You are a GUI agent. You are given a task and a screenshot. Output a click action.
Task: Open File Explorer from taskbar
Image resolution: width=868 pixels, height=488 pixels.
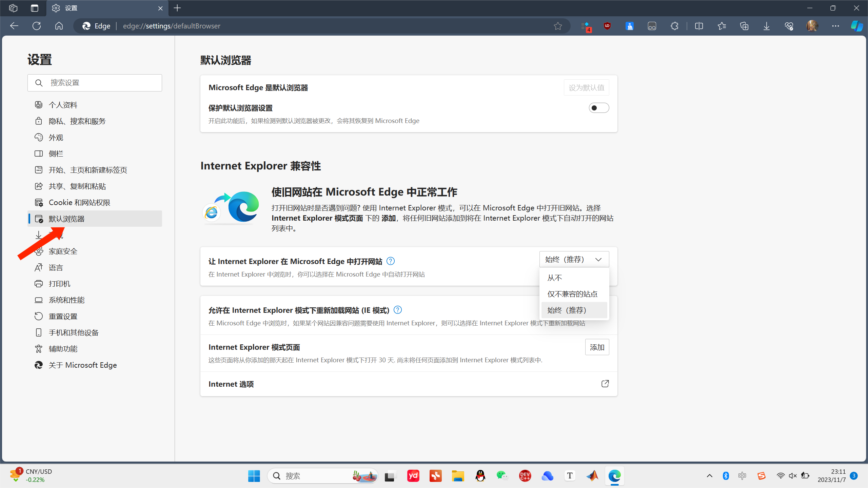click(458, 476)
